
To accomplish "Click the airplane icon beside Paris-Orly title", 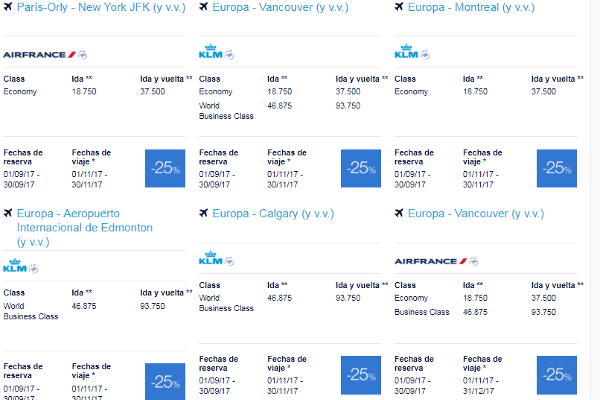I will [x=8, y=7].
